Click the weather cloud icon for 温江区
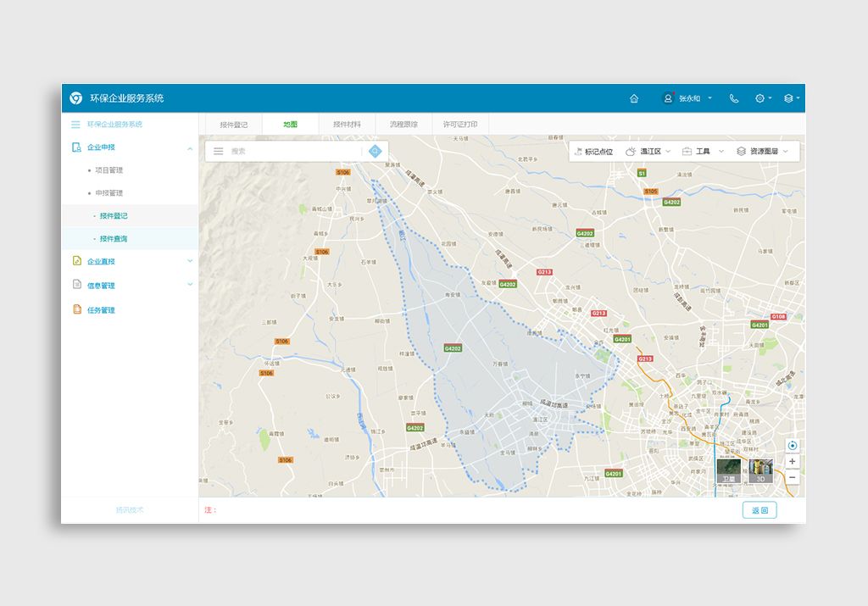Screen dimensions: 868x606 (631, 151)
